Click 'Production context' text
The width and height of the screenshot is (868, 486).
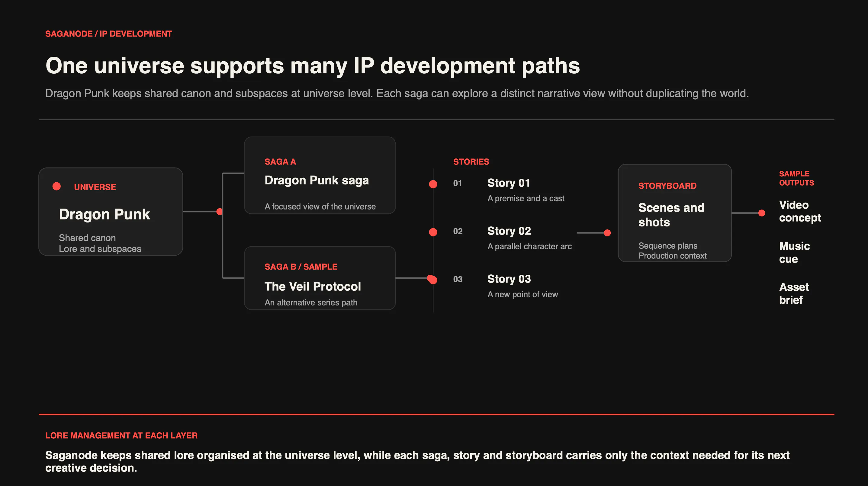(672, 256)
